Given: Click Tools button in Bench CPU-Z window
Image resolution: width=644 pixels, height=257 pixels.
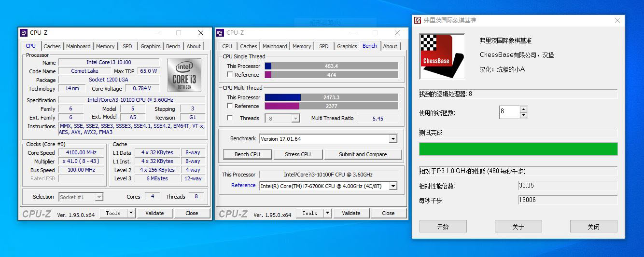Looking at the screenshot, I should [x=309, y=213].
